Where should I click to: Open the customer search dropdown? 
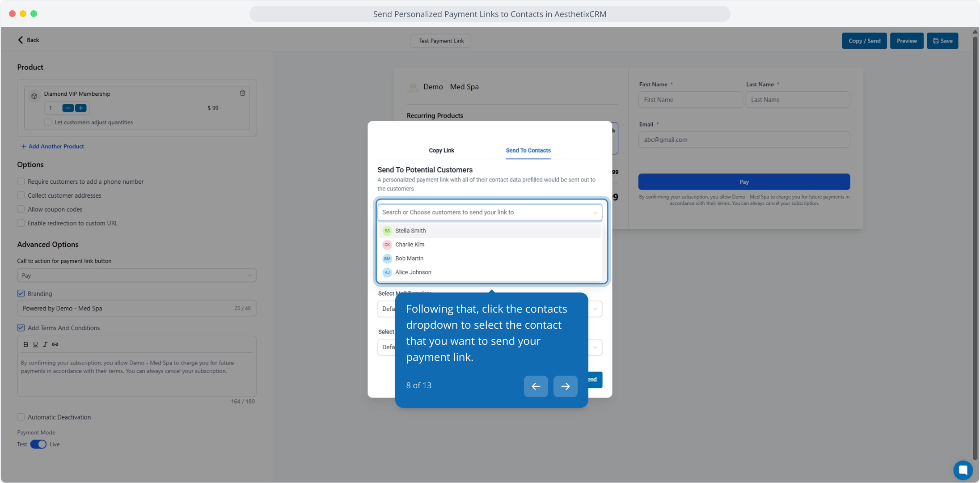pyautogui.click(x=490, y=212)
